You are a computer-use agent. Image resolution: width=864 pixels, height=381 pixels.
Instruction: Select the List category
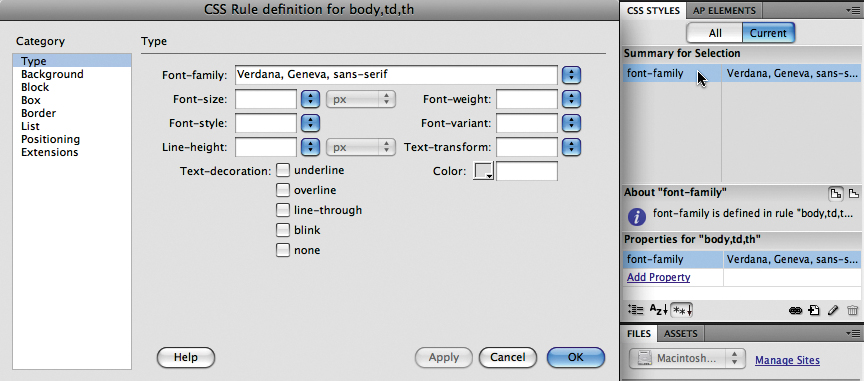click(x=72, y=126)
